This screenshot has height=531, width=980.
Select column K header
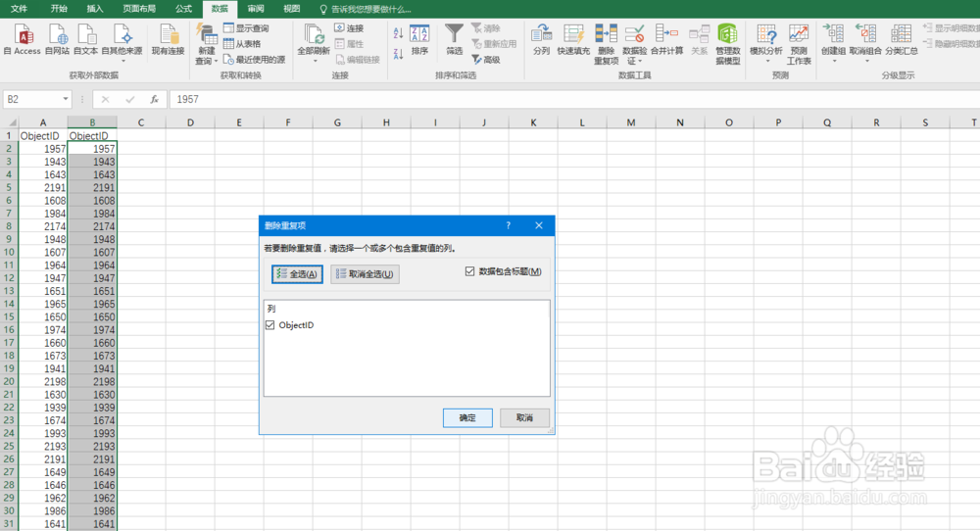click(533, 122)
